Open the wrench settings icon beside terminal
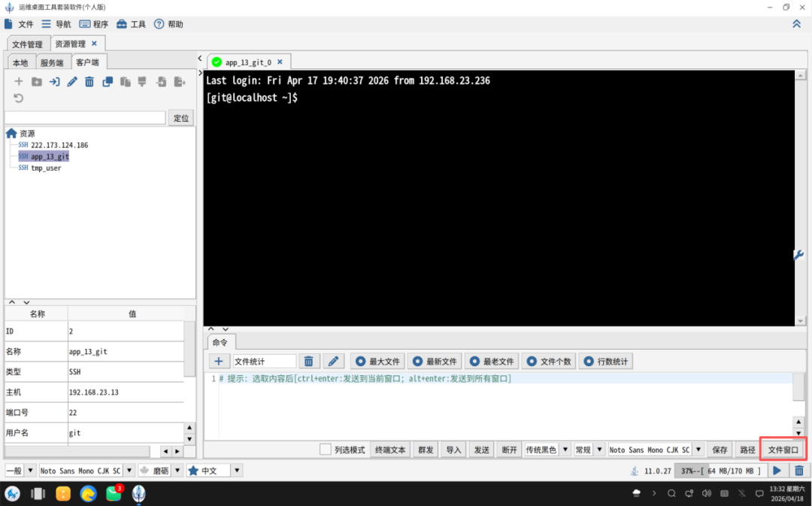This screenshot has width=812, height=506. click(798, 255)
